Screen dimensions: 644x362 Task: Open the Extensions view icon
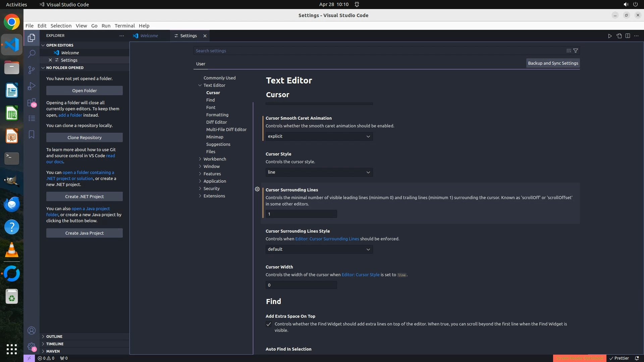(32, 102)
